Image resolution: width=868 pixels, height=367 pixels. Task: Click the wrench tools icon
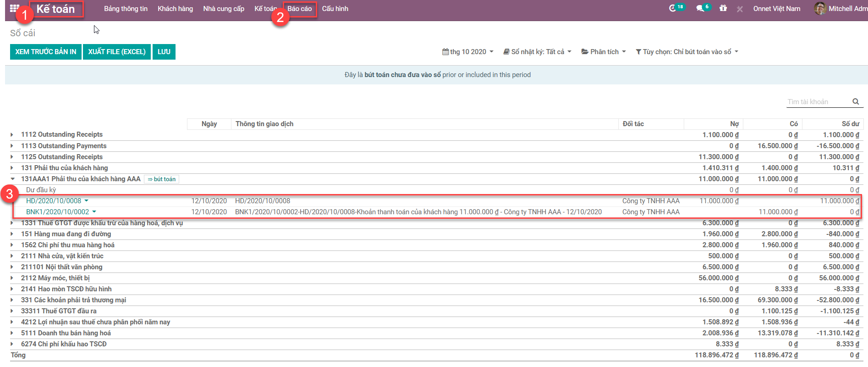coord(740,9)
